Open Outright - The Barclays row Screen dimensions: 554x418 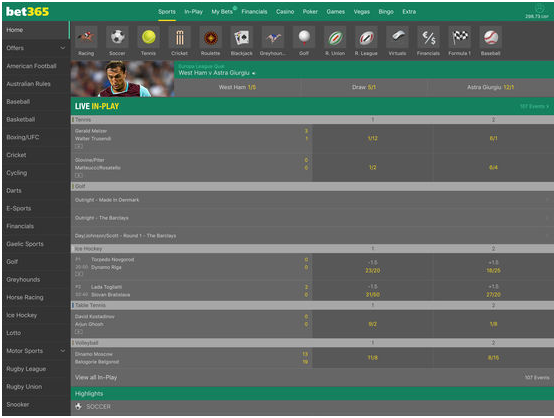[312, 218]
